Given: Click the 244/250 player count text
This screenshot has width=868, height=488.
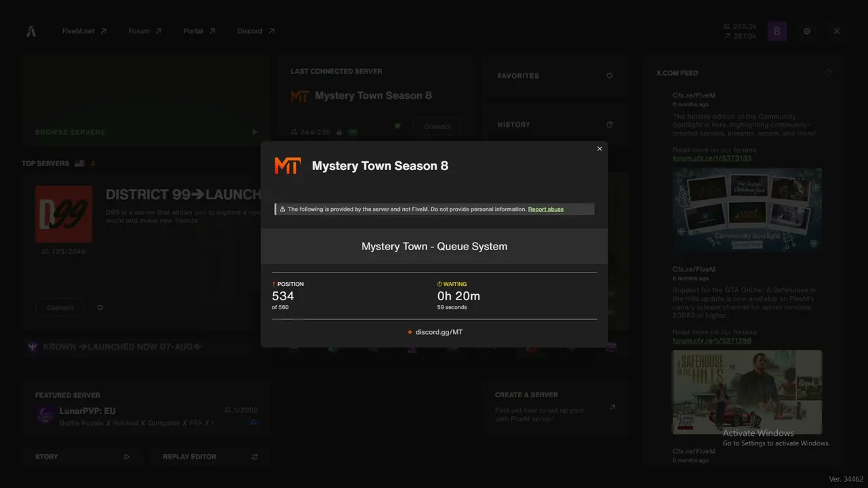Looking at the screenshot, I should [x=315, y=132].
